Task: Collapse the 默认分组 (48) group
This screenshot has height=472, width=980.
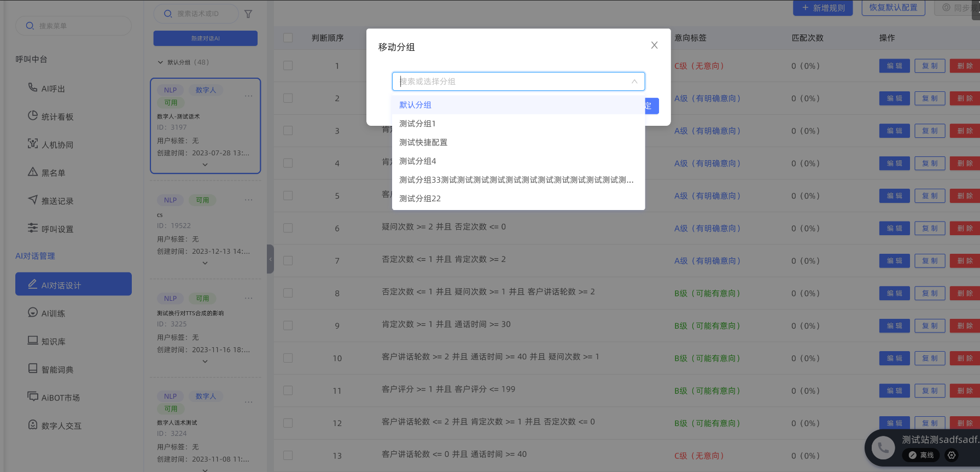Action: point(160,62)
